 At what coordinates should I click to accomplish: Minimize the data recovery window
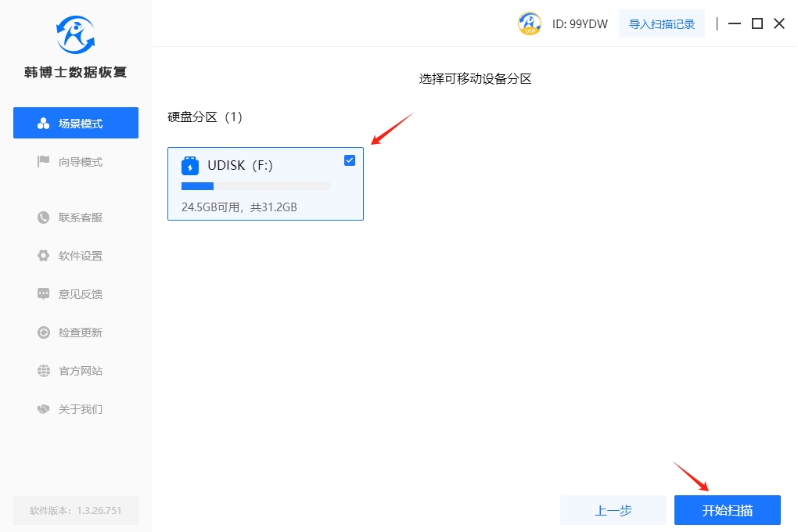[x=734, y=24]
